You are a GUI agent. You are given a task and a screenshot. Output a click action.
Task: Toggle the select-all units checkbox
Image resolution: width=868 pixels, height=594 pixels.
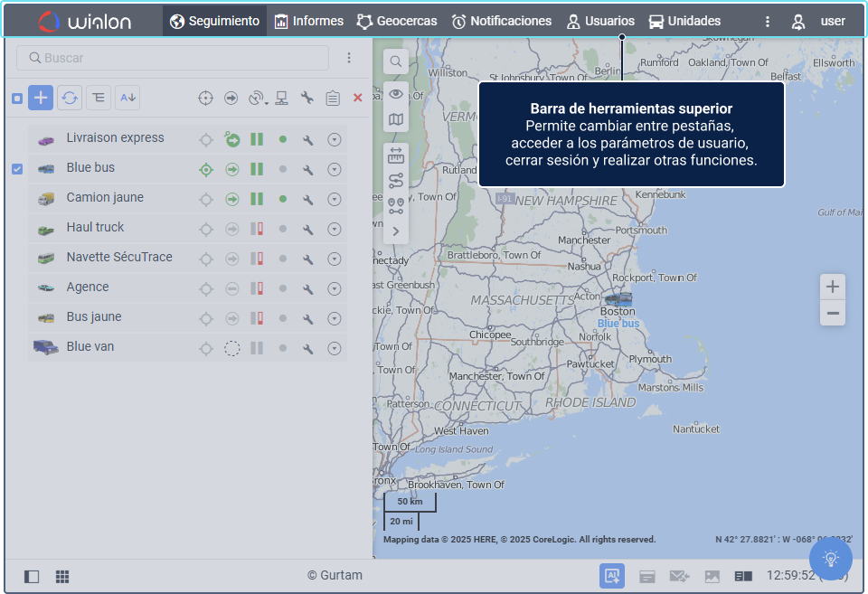click(17, 99)
